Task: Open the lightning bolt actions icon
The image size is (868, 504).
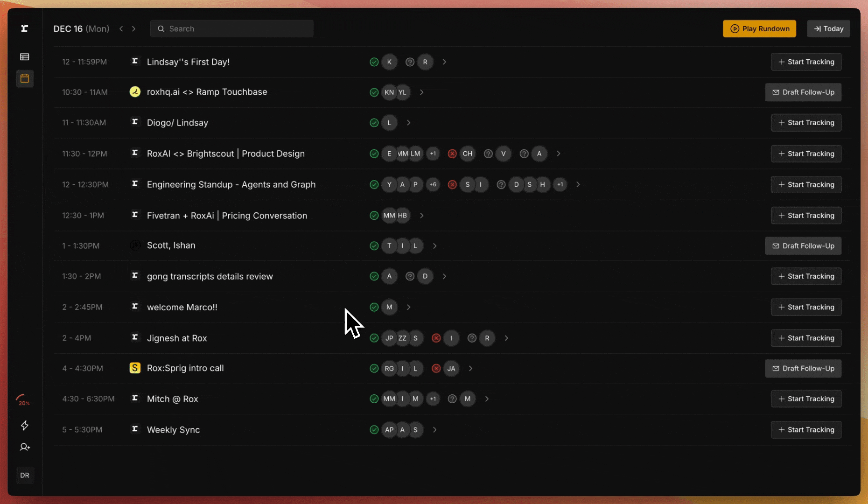Action: coord(25,425)
